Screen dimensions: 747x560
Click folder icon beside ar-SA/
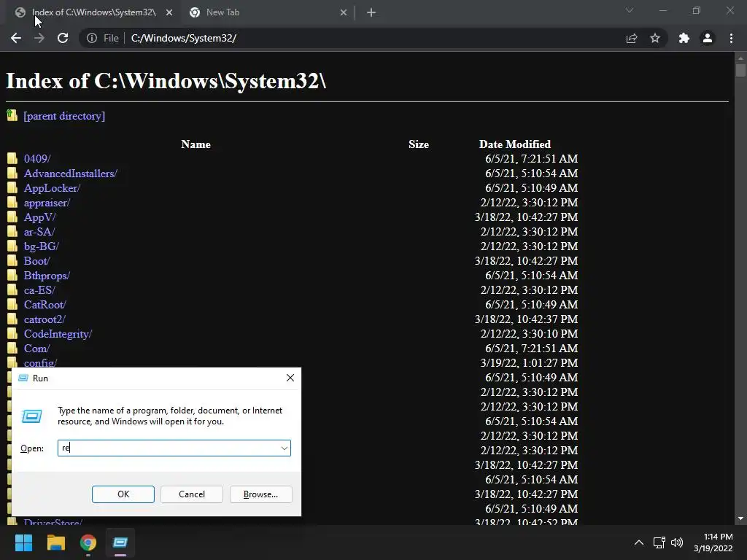click(12, 231)
